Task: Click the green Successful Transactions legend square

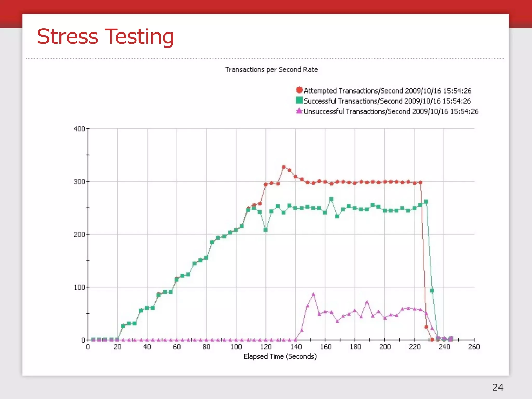Action: 299,100
